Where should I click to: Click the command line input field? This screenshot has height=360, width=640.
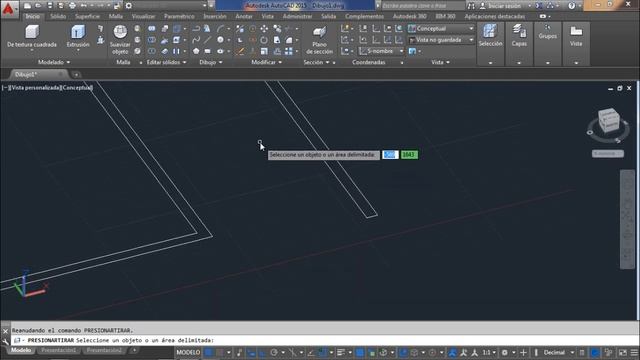tap(325, 340)
